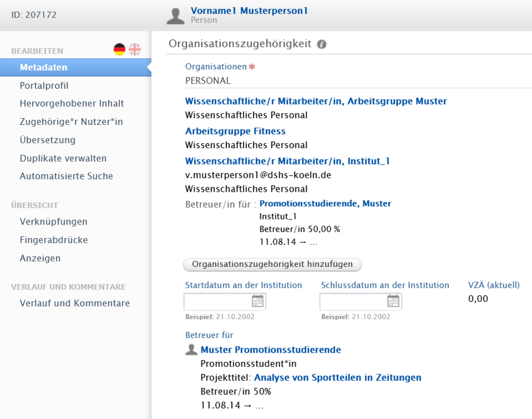532x419 pixels.
Task: Click the person avatar in the header
Action: 175,16
